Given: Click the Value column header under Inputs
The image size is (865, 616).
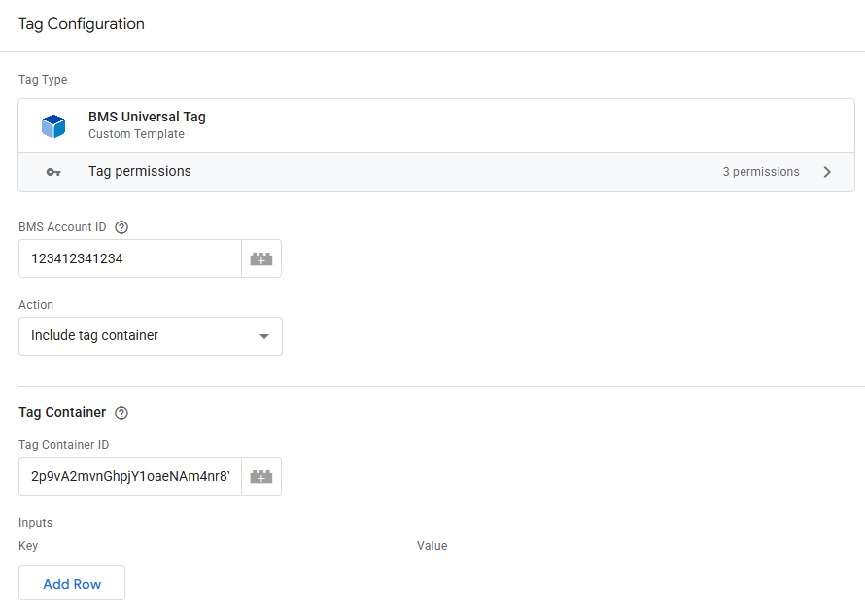Looking at the screenshot, I should tap(432, 546).
